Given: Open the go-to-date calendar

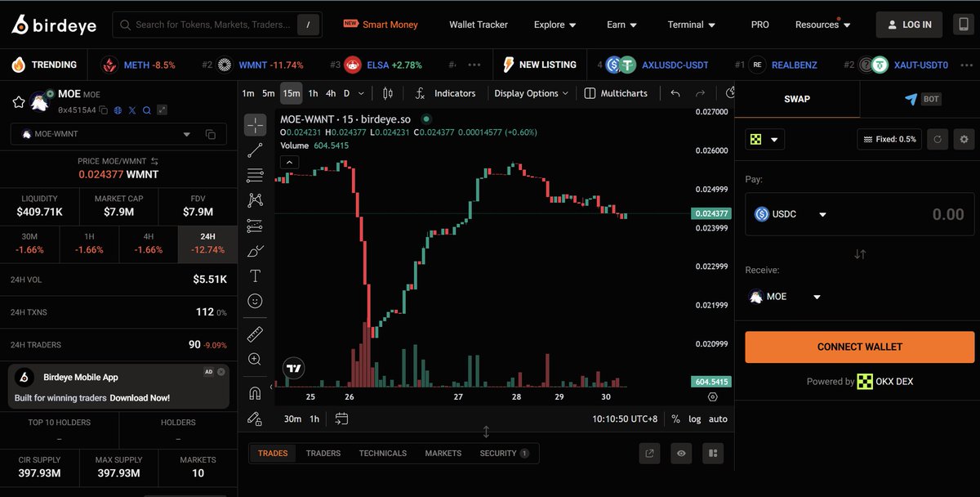Looking at the screenshot, I should pos(341,419).
